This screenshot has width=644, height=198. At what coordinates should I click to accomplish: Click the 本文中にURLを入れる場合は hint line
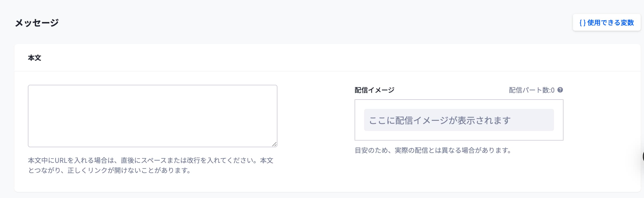(150, 160)
